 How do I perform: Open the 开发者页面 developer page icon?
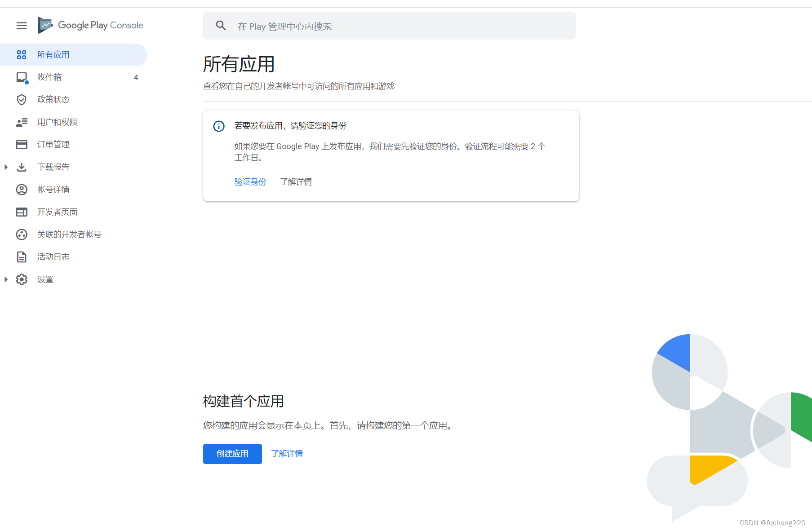pos(22,212)
